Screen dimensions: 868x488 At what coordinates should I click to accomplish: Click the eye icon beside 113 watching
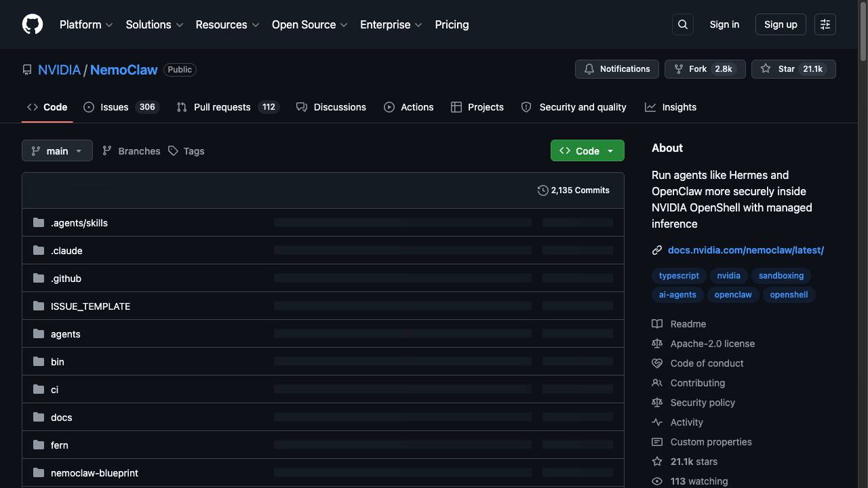[x=657, y=481]
